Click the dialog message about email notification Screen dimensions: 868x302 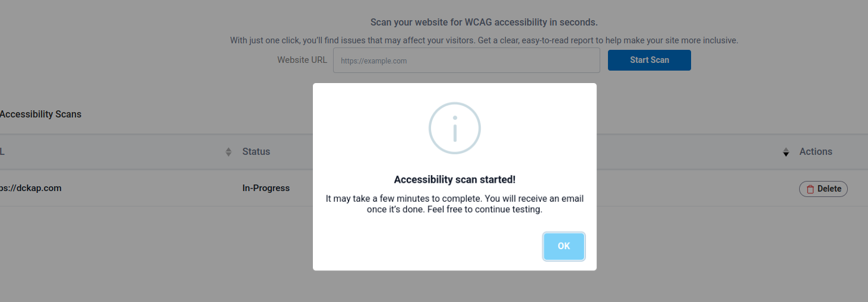click(454, 204)
